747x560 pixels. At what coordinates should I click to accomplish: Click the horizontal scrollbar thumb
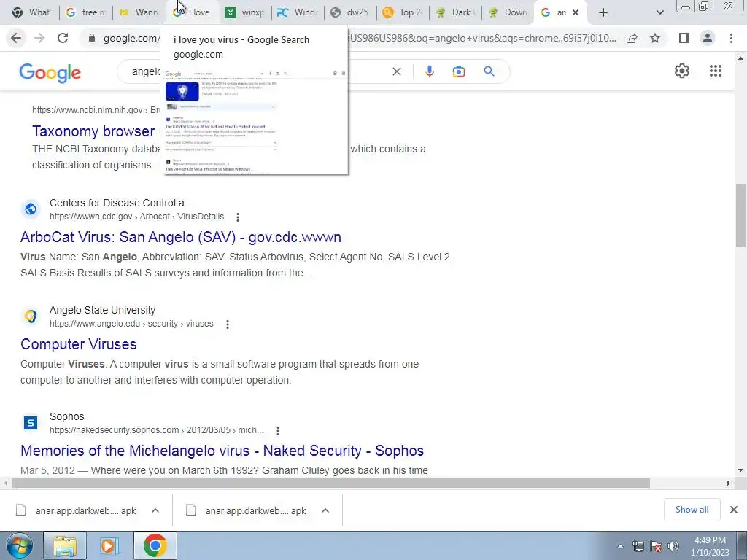(331, 483)
